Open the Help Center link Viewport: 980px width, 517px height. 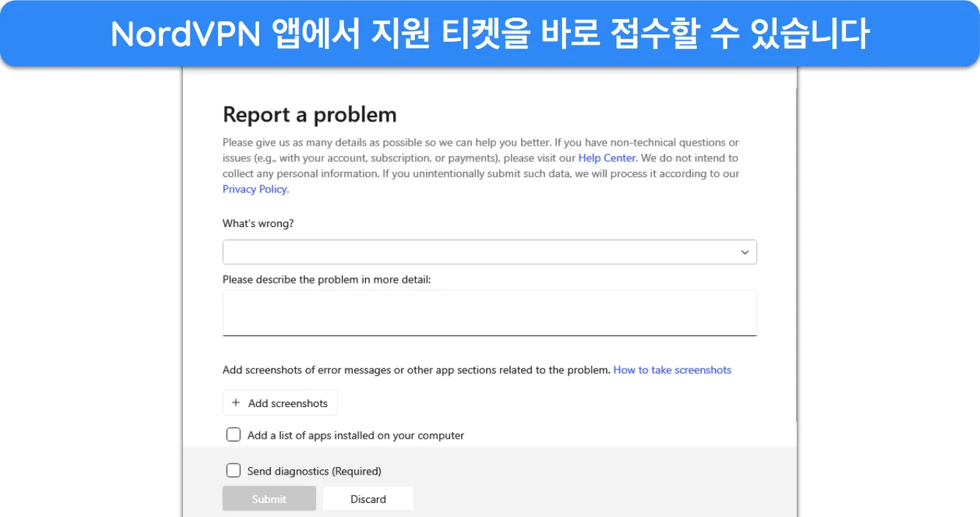tap(607, 158)
